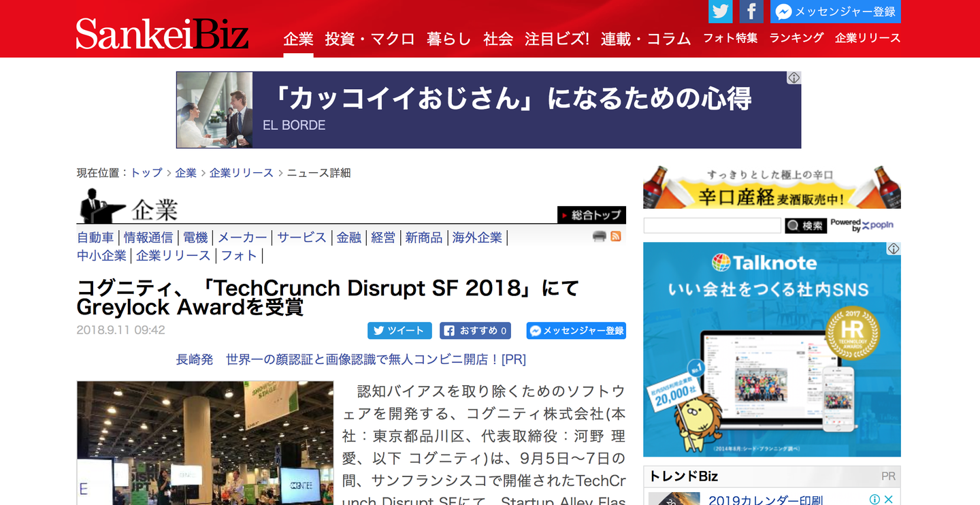Click the Powered by popIn logo
The height and width of the screenshot is (505, 980).
(862, 225)
